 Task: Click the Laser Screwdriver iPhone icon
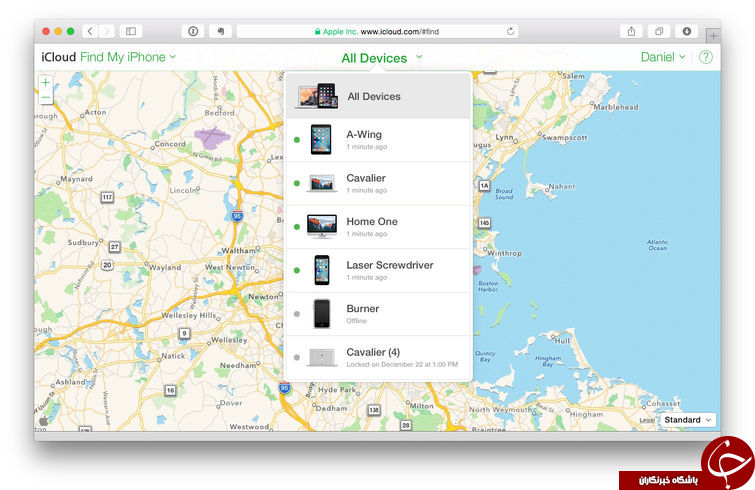coord(322,270)
